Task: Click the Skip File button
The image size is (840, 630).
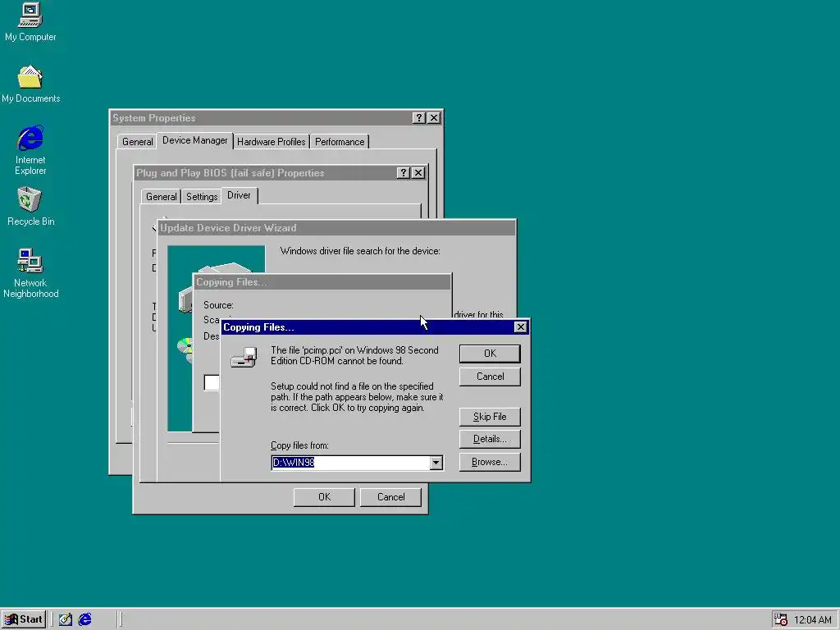Action: [490, 417]
